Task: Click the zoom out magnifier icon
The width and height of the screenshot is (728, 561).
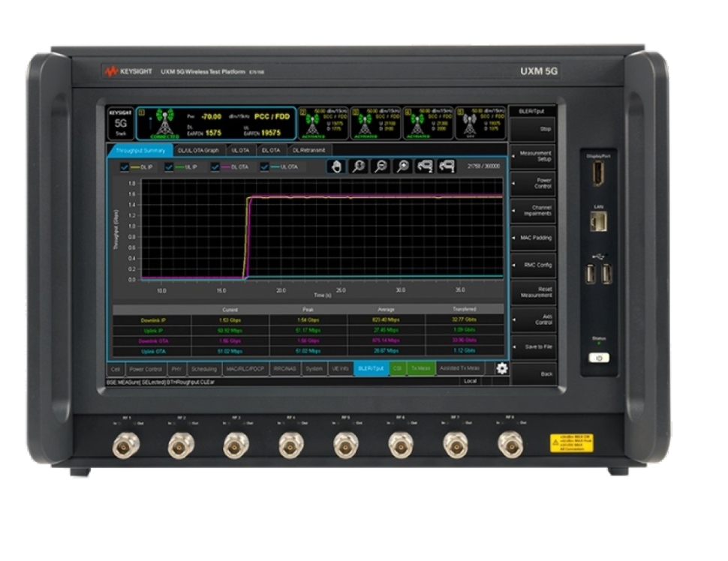Action: (x=381, y=166)
